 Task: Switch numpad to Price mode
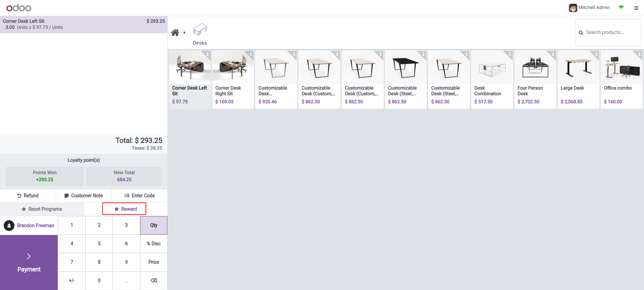(154, 262)
